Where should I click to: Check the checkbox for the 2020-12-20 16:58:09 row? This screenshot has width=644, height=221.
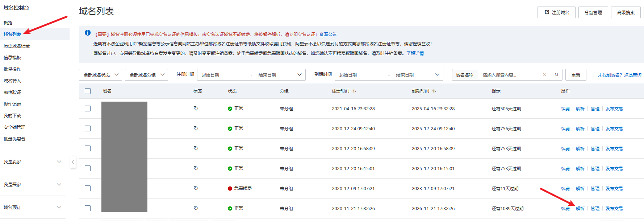tap(88, 148)
